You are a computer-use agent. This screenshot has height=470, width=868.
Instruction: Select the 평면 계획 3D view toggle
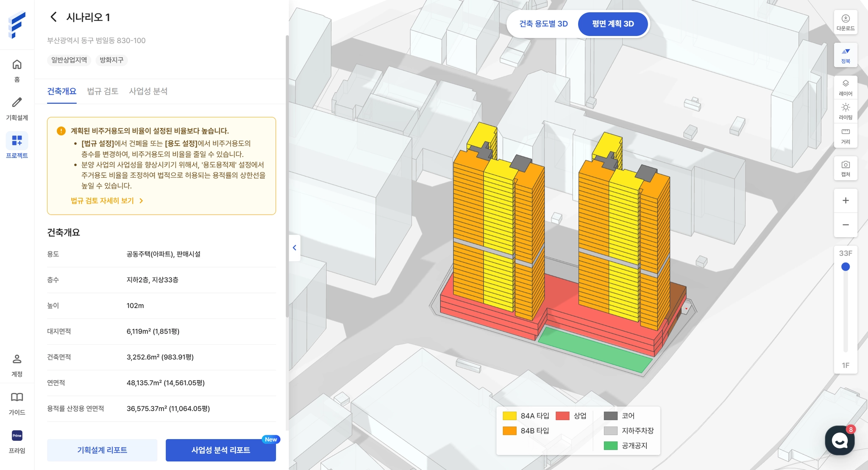(612, 24)
